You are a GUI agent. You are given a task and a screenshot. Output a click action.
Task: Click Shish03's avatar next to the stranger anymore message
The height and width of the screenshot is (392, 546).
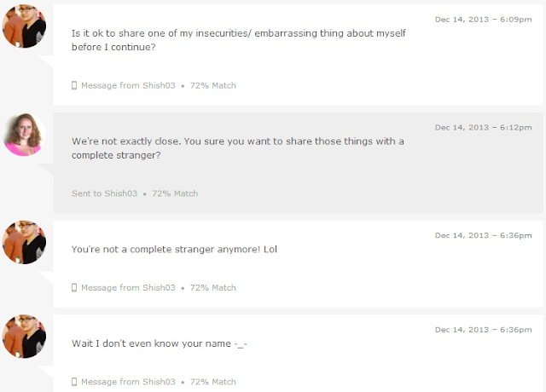click(x=24, y=242)
